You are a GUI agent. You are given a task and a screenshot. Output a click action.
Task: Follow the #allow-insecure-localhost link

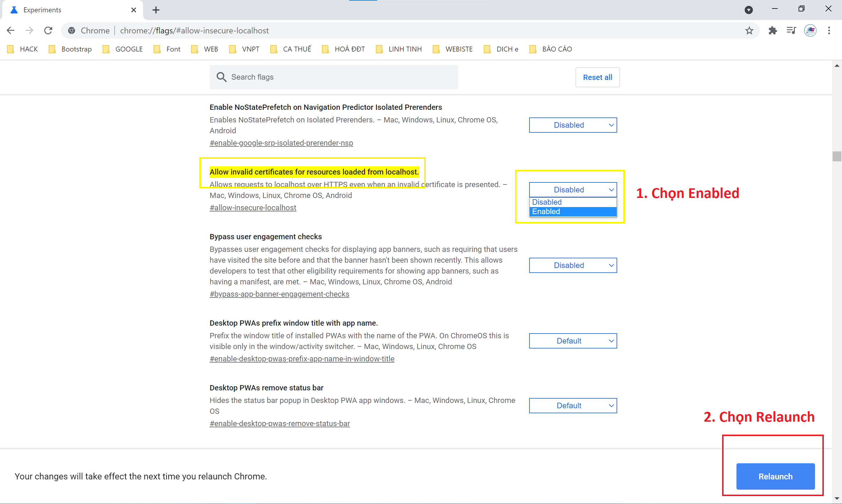252,208
